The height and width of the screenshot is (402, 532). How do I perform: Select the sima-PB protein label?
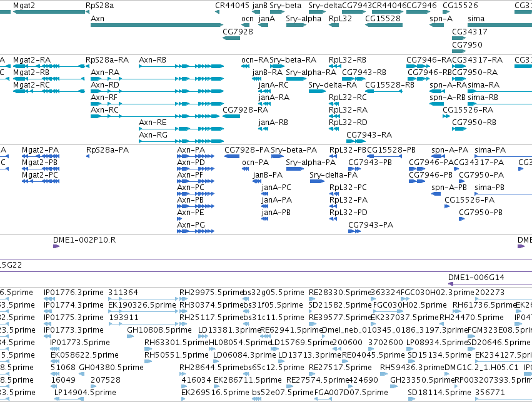pos(489,188)
